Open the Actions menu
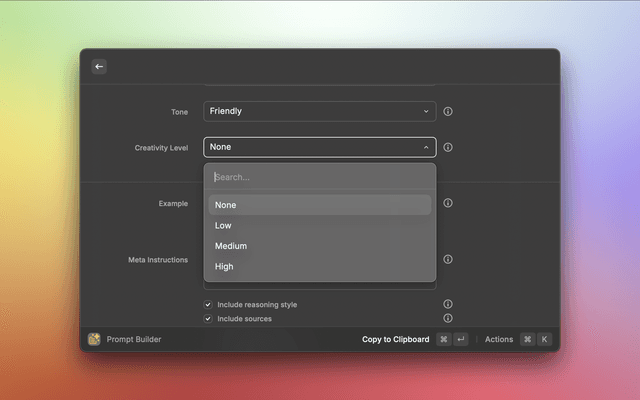Image resolution: width=640 pixels, height=400 pixels. tap(499, 339)
